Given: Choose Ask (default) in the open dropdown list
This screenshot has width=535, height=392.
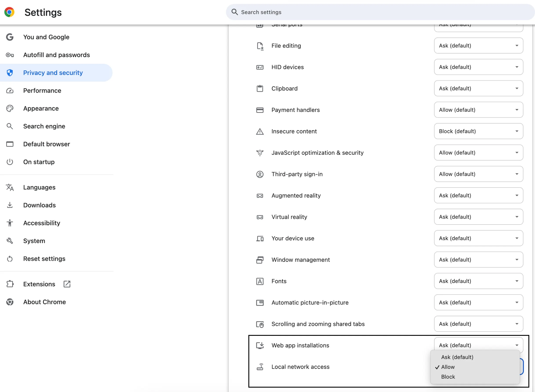Looking at the screenshot, I should tap(457, 357).
